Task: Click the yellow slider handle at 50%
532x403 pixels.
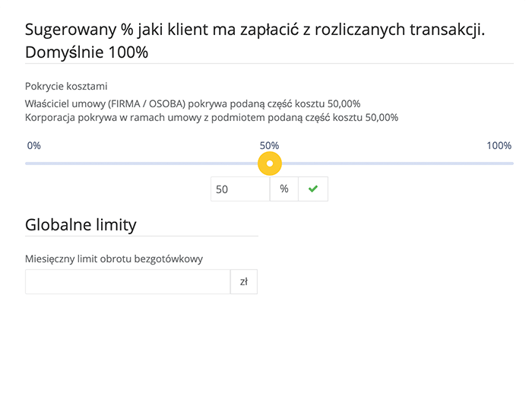Action: (270, 163)
